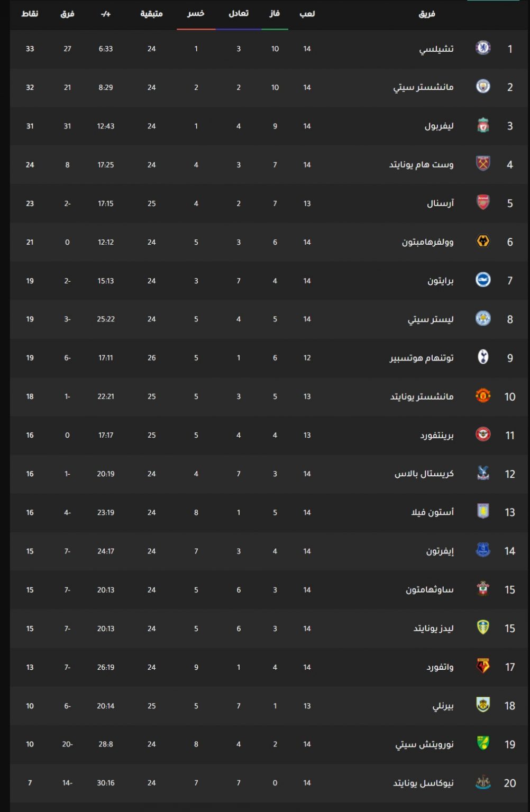The width and height of the screenshot is (530, 812).
Task: Click the Norwich City crest
Action: pyautogui.click(x=483, y=744)
